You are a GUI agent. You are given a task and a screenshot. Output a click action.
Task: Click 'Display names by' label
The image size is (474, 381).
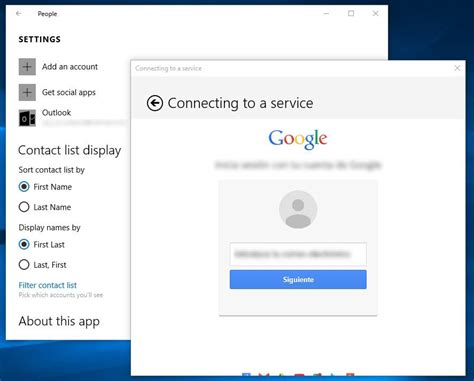[49, 228]
